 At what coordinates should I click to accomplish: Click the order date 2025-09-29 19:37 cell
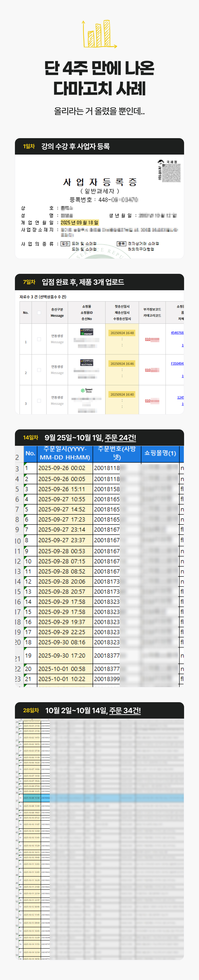[65, 622]
